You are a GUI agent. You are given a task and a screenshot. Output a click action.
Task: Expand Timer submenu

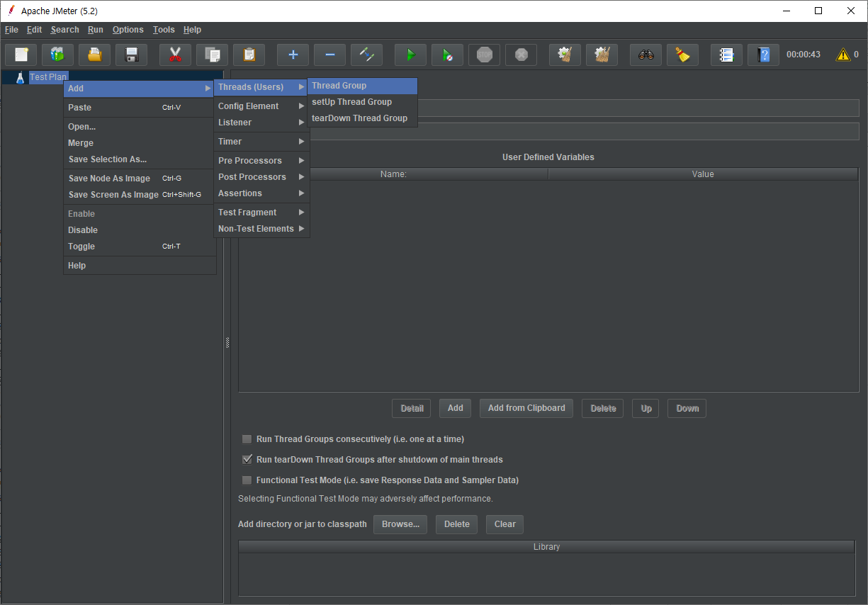coord(261,142)
